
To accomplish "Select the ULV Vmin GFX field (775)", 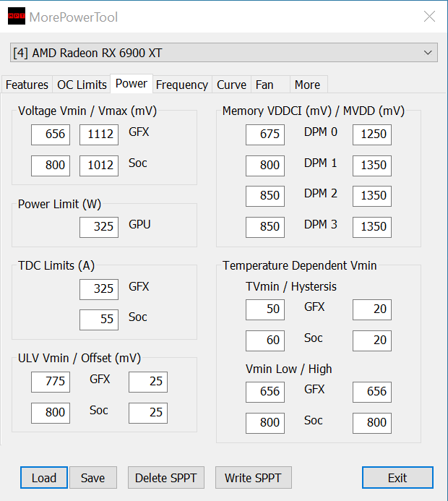I will [51, 382].
